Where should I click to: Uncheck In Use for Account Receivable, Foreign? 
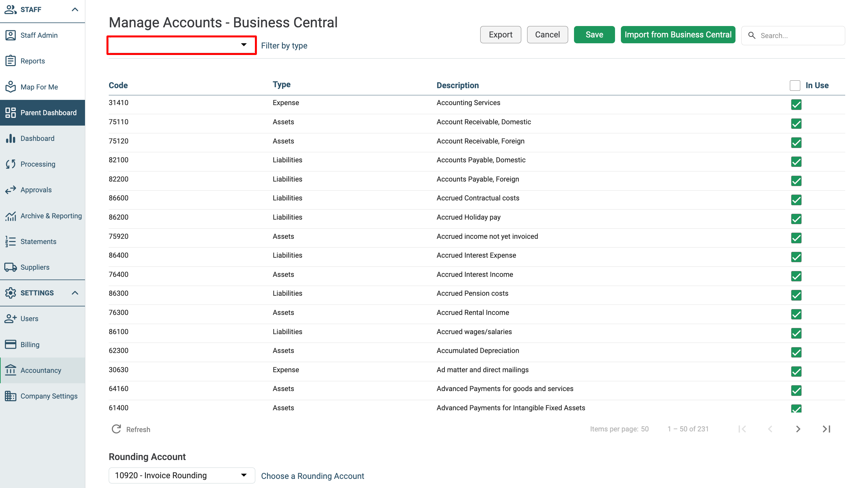(x=796, y=143)
